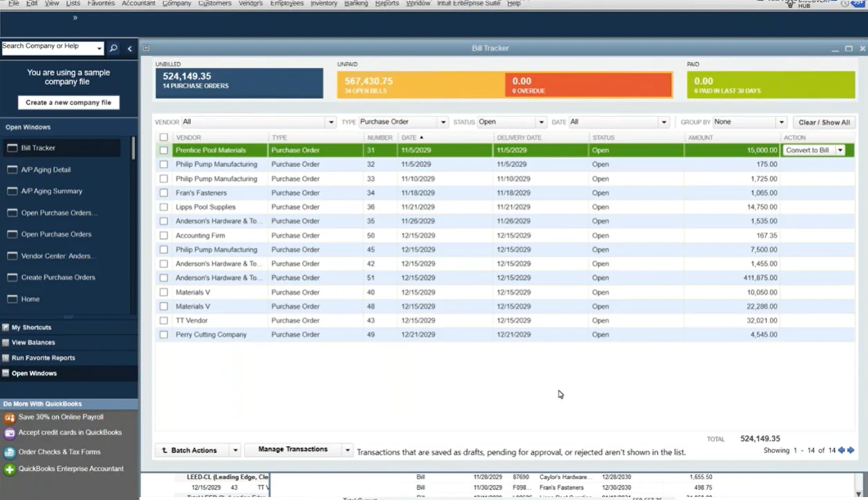Open QuickBooks Enterprise Accountant plus icon
The width and height of the screenshot is (868, 500).
point(10,470)
